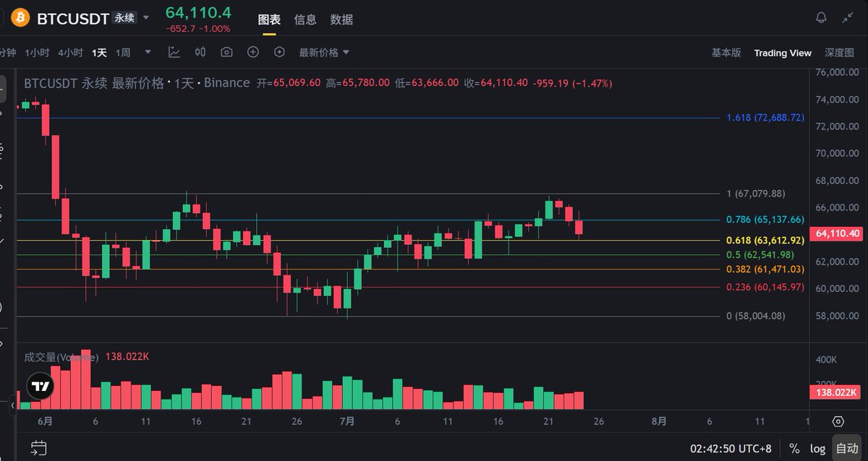
Task: Select the 1小时 timeframe
Action: pos(37,53)
